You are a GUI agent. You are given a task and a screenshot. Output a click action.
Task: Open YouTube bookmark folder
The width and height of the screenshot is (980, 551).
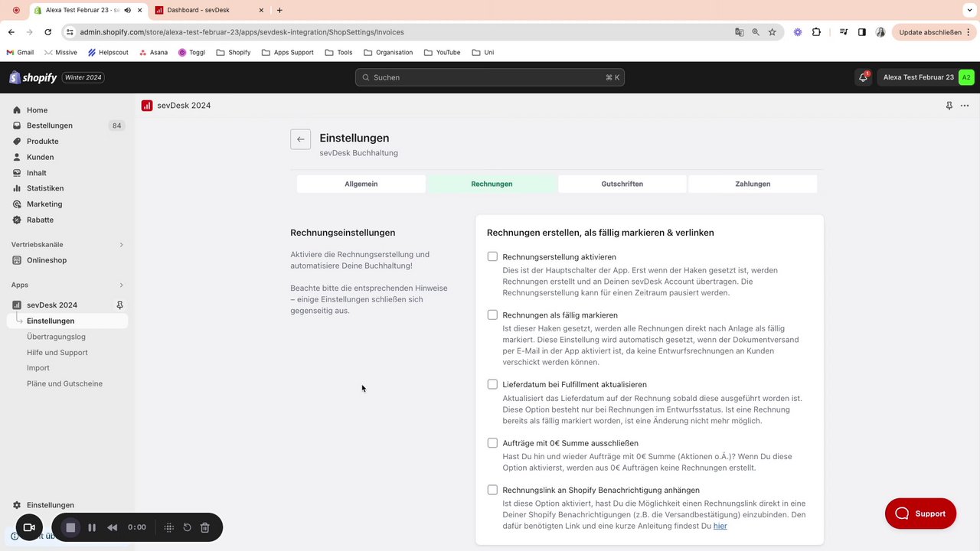(442, 52)
